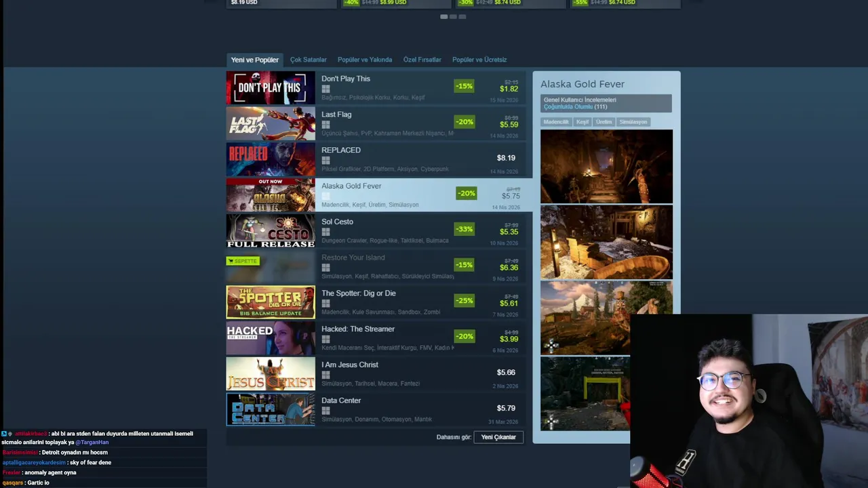
Task: Click Data Center title text
Action: (x=341, y=401)
